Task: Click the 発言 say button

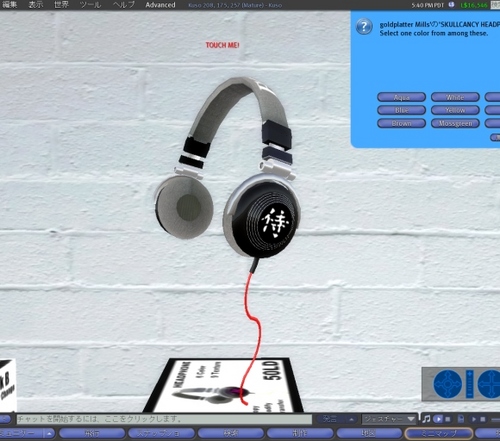Action: pyautogui.click(x=330, y=419)
